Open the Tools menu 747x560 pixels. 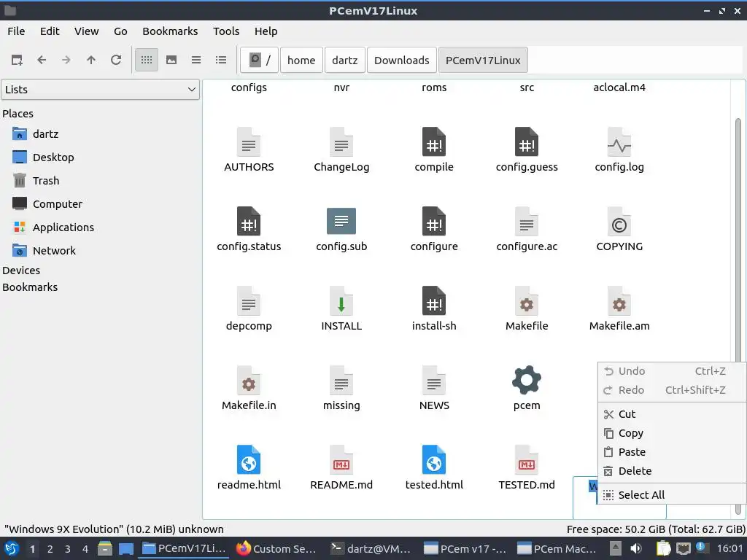click(x=226, y=31)
